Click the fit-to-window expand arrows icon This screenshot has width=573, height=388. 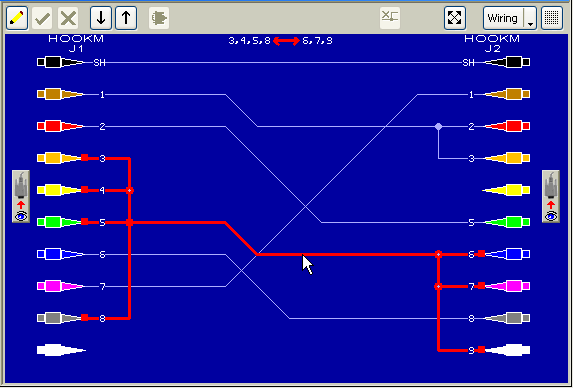[x=455, y=18]
